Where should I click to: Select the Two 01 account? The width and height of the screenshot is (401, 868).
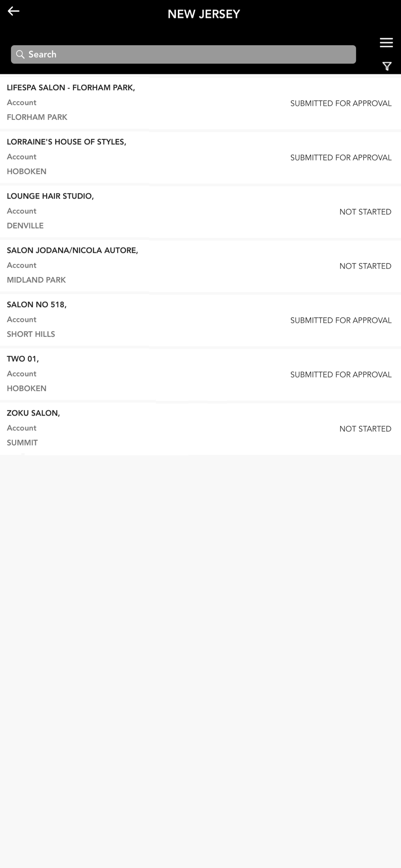23,359
